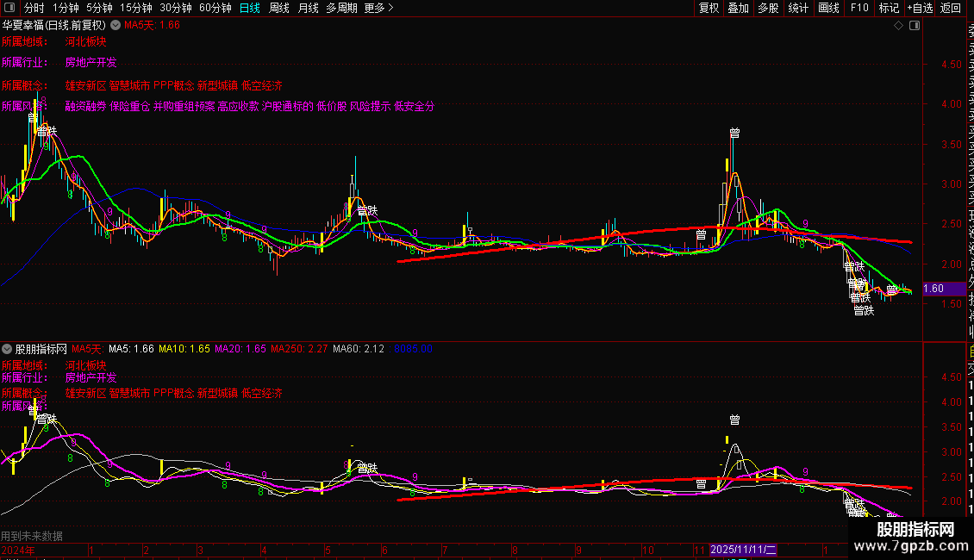Switch to 分时 intraday view
This screenshot has height=560, width=974.
[x=34, y=8]
